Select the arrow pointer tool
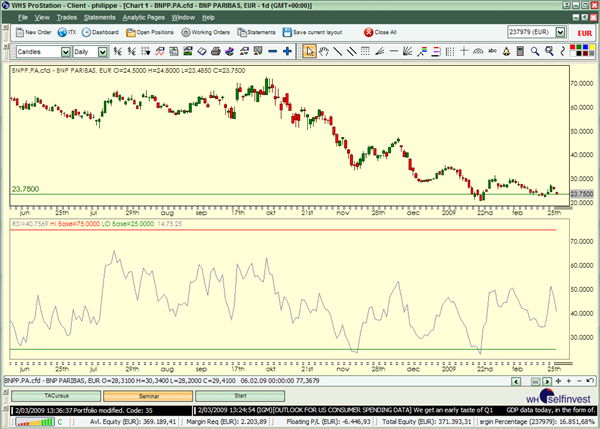 [x=309, y=51]
